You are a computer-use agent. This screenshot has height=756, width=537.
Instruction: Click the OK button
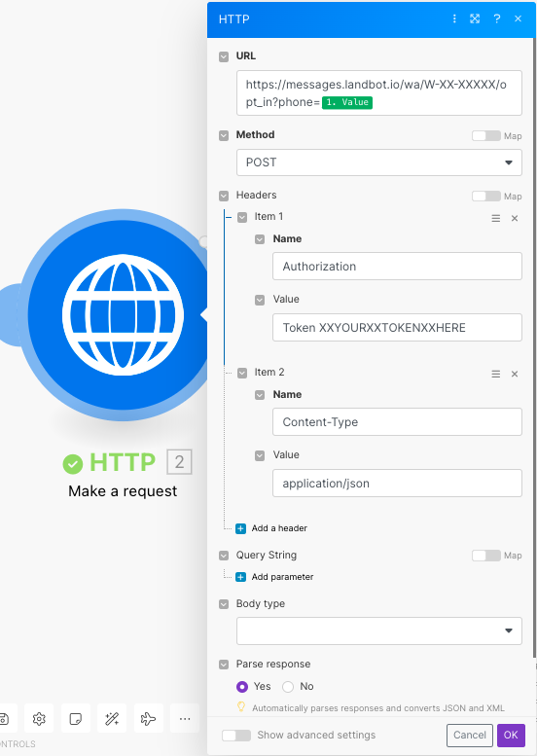[511, 735]
